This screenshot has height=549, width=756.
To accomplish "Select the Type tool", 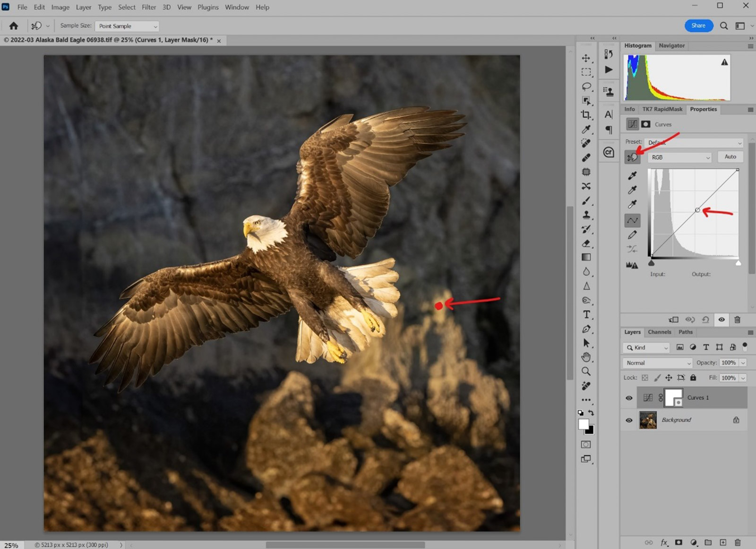I will click(x=586, y=314).
